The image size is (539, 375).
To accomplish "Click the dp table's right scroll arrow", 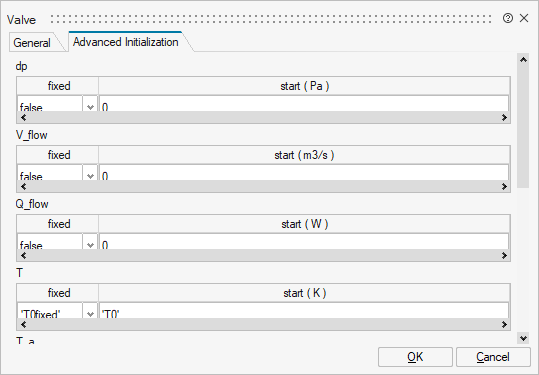I will pos(504,118).
